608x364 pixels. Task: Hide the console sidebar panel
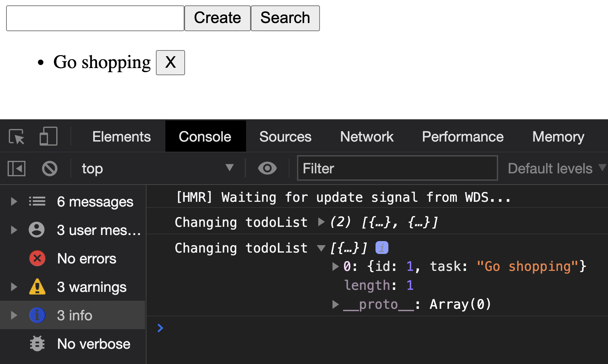click(16, 169)
